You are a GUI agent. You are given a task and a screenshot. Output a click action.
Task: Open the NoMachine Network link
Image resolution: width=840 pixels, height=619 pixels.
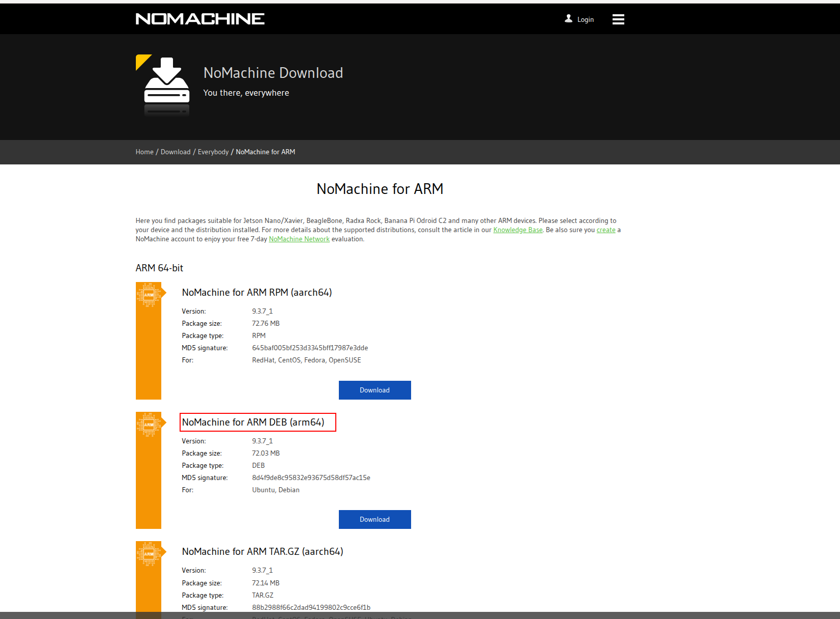pos(299,239)
